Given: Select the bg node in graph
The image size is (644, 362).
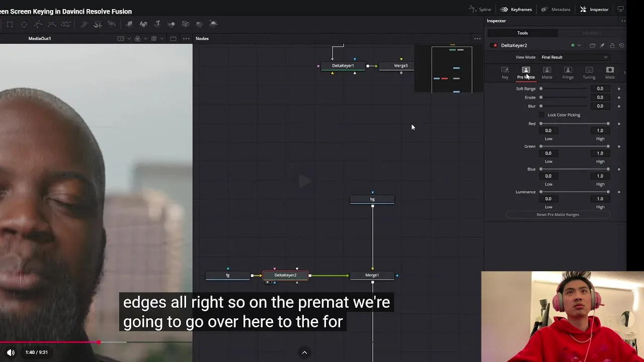Looking at the screenshot, I should point(372,200).
